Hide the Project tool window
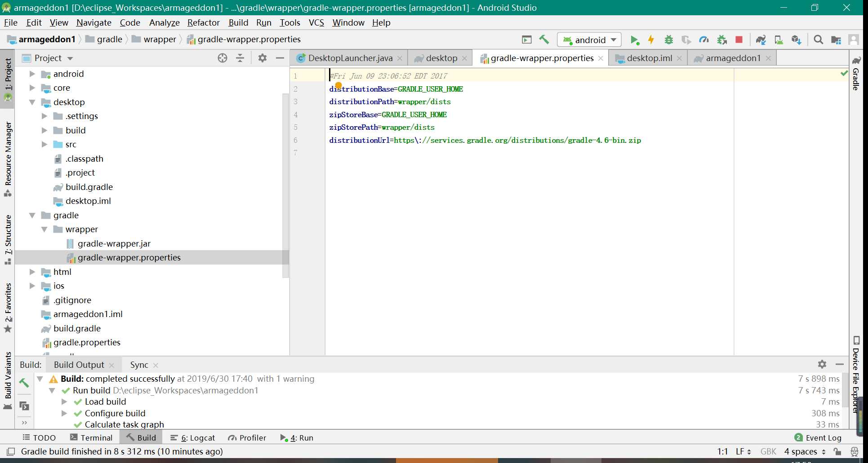 coord(280,58)
